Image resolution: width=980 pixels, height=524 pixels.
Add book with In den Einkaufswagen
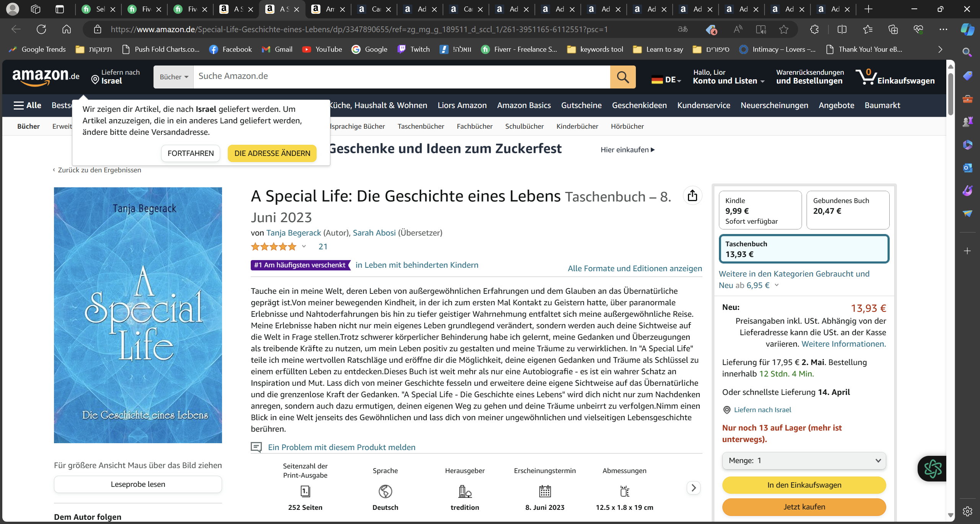pyautogui.click(x=804, y=485)
